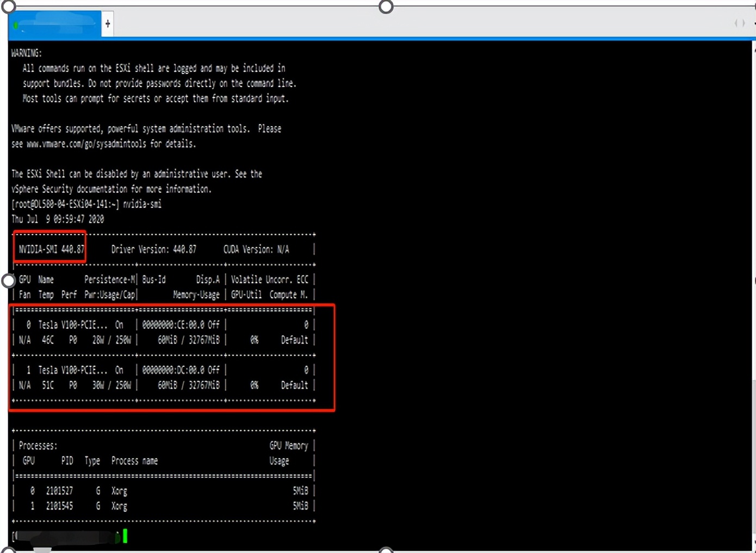The image size is (756, 553).
Task: Click the tab scroll left arrow
Action: [x=736, y=23]
